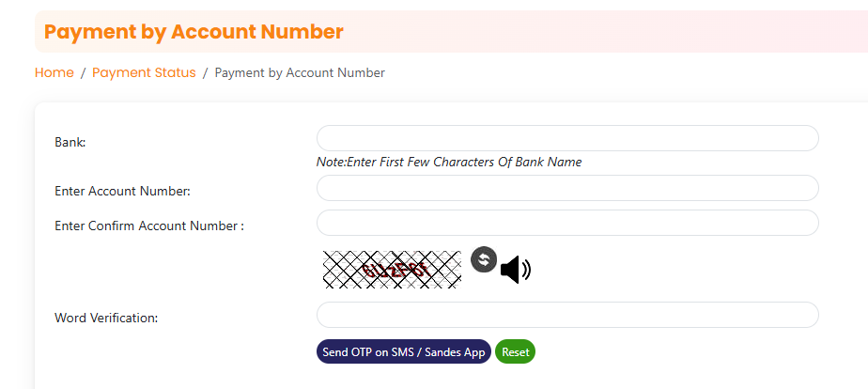Click into the Word Verification field
The height and width of the screenshot is (389, 868).
[x=567, y=315]
